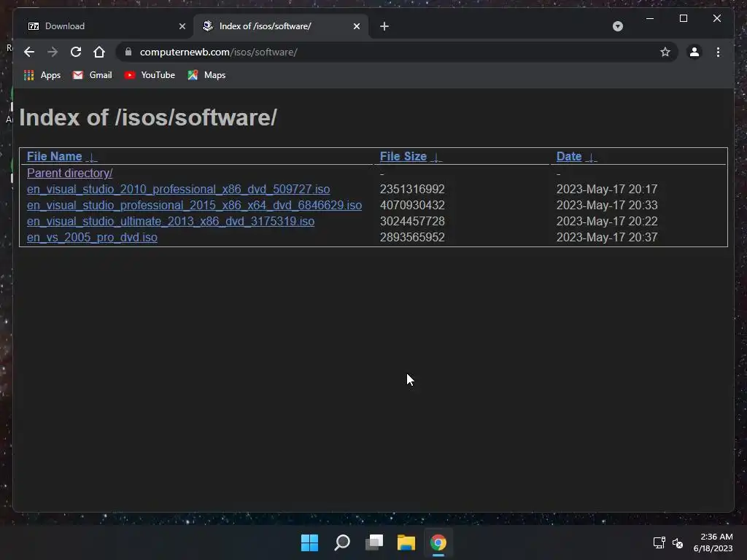
Task: Sort by File Name column header
Action: coord(54,156)
